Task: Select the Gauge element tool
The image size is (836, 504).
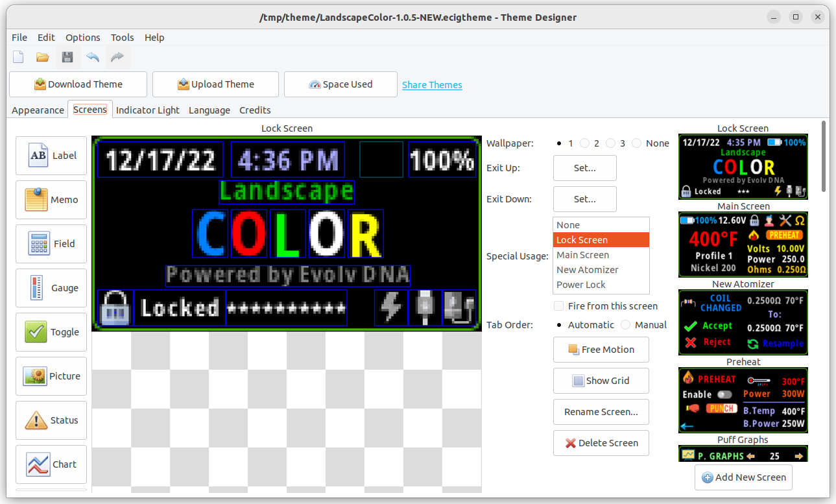Action: [51, 288]
